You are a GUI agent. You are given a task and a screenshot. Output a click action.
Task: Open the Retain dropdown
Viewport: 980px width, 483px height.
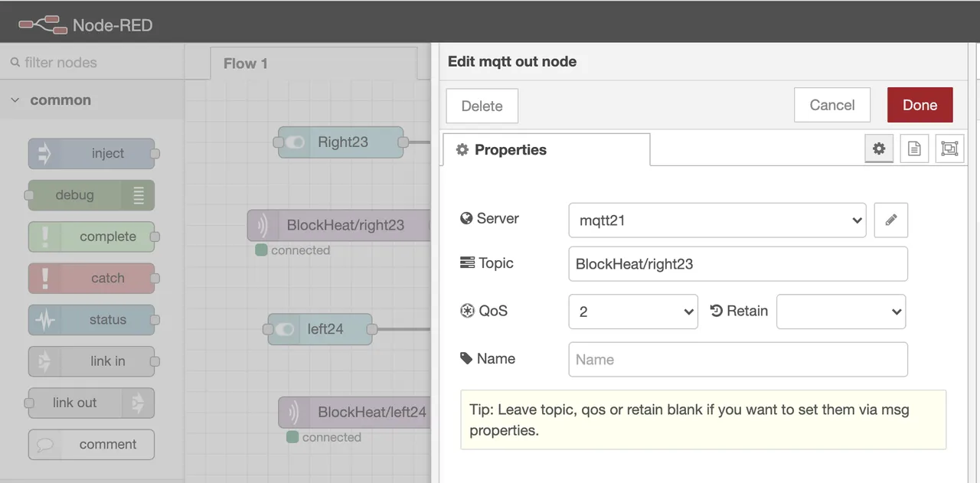(x=841, y=312)
